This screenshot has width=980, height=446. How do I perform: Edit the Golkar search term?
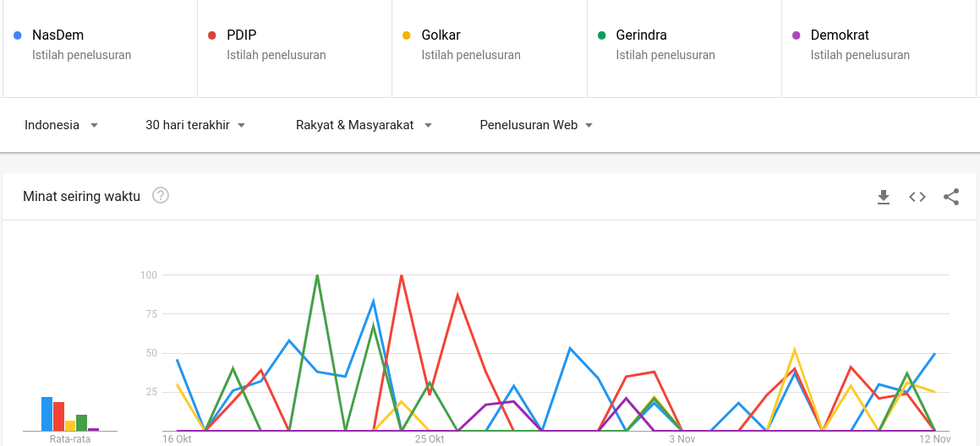point(441,35)
